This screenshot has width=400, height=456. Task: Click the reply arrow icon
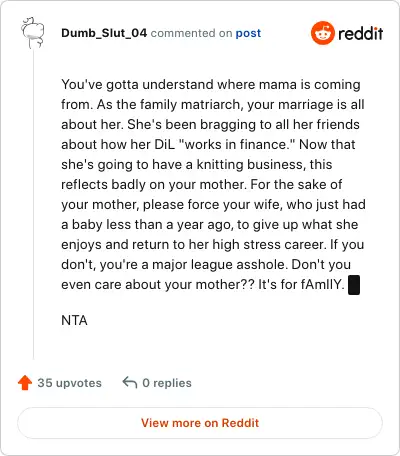pos(130,383)
